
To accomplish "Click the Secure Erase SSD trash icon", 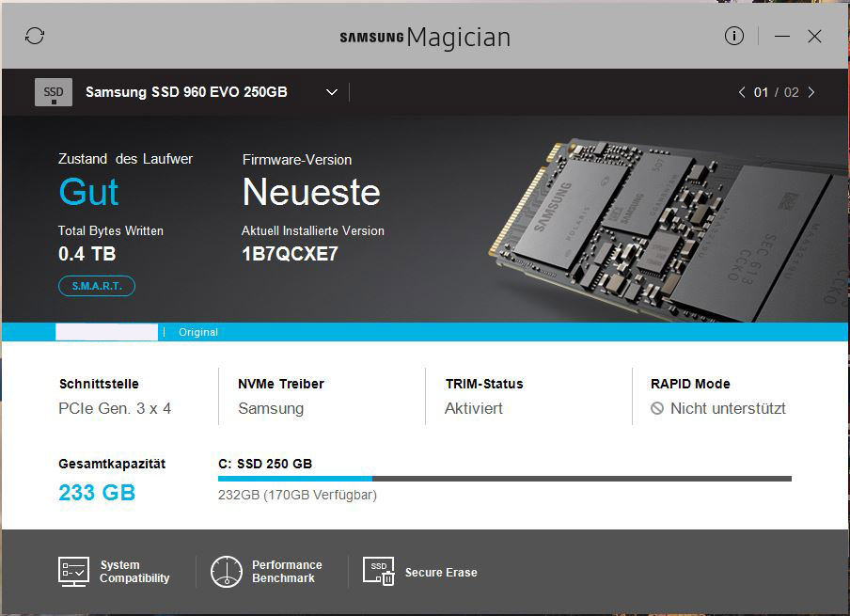I will point(378,572).
